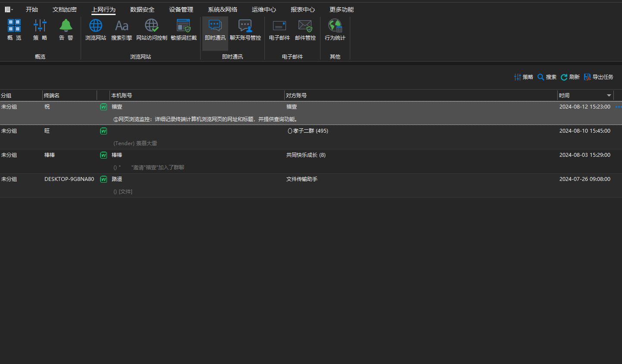Click the contact 共同快乐成长 (8)
This screenshot has width=622, height=364.
pyautogui.click(x=306, y=155)
